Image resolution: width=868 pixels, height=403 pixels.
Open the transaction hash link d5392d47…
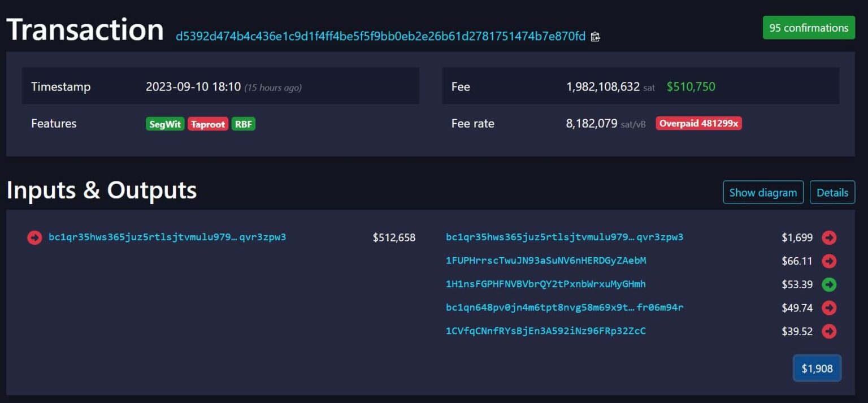click(x=380, y=37)
